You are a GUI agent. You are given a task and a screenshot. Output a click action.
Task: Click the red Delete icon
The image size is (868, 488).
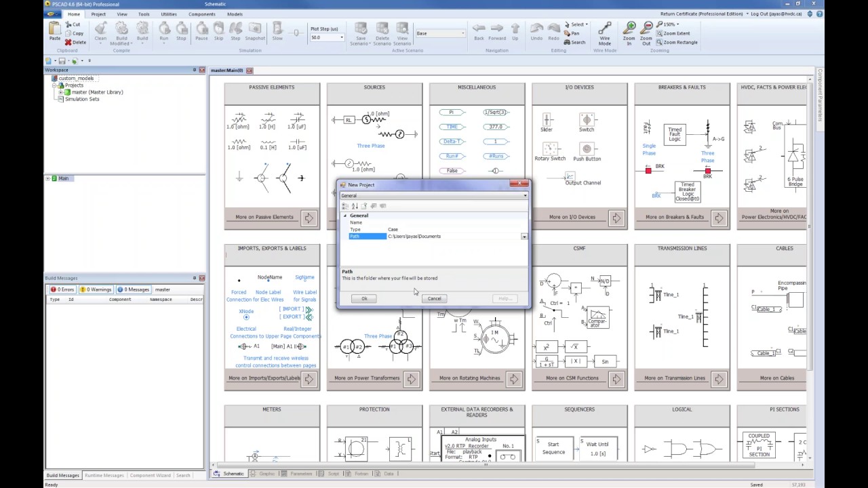coord(68,42)
